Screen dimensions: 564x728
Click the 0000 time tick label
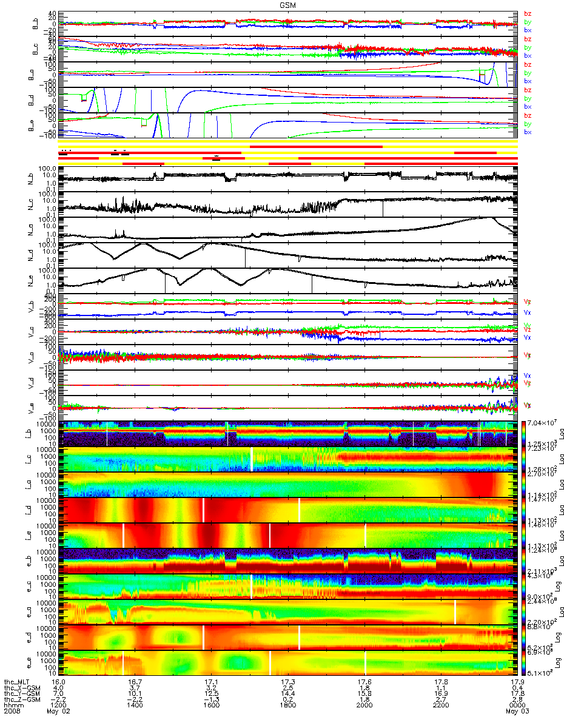click(x=517, y=706)
